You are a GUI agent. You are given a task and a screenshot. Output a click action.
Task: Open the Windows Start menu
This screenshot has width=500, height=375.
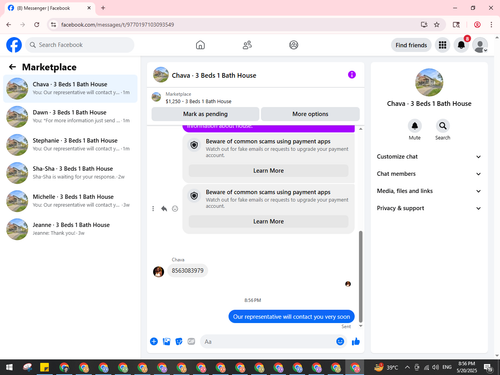pos(9,367)
